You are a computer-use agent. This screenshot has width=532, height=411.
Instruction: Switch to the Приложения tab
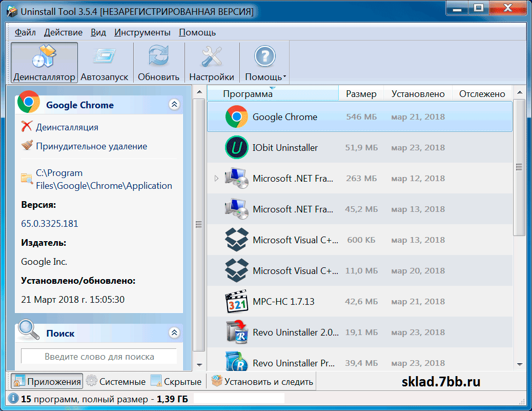[x=47, y=381]
